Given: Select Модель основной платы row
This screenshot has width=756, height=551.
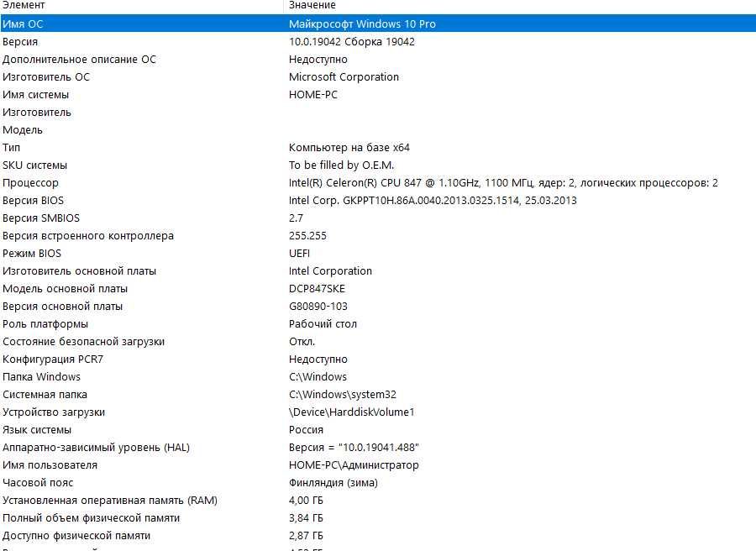Looking at the screenshot, I should [65, 289].
